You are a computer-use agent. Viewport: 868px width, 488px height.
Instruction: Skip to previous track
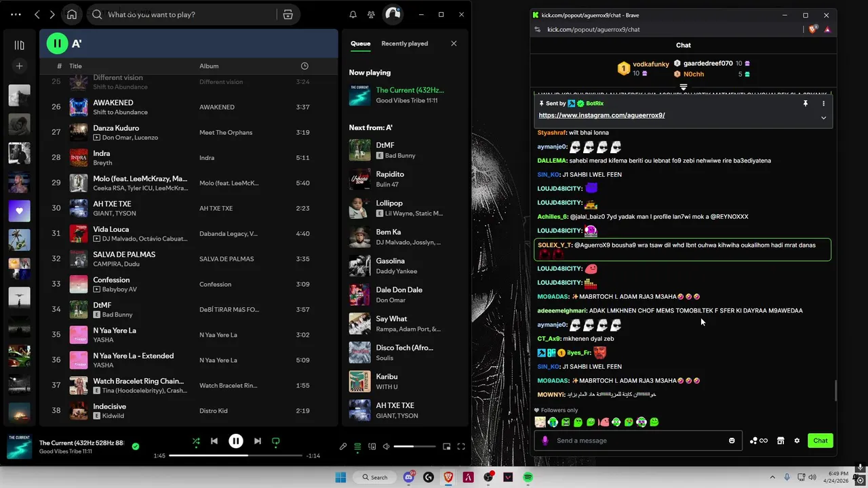pyautogui.click(x=214, y=441)
